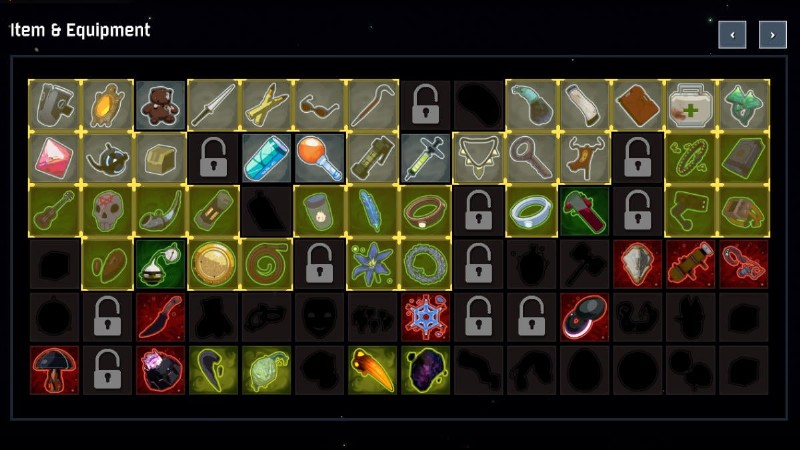This screenshot has width=800, height=450.
Task: Go to the next logbook page
Action: pyautogui.click(x=772, y=35)
